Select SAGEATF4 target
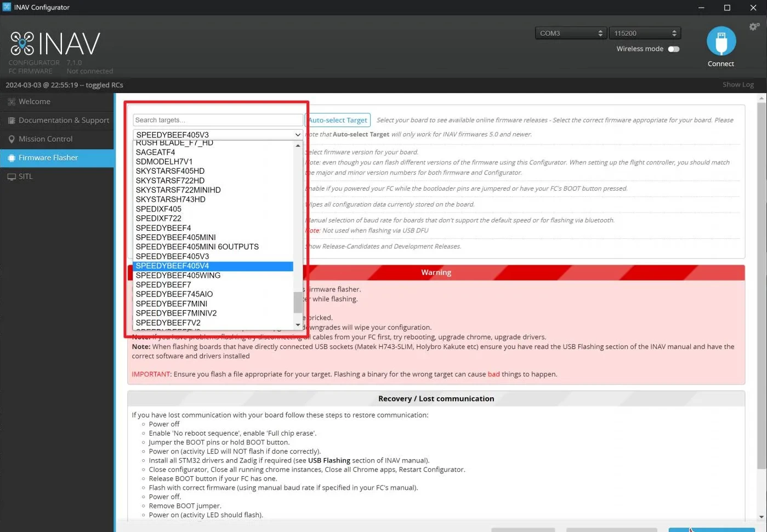 (213, 152)
